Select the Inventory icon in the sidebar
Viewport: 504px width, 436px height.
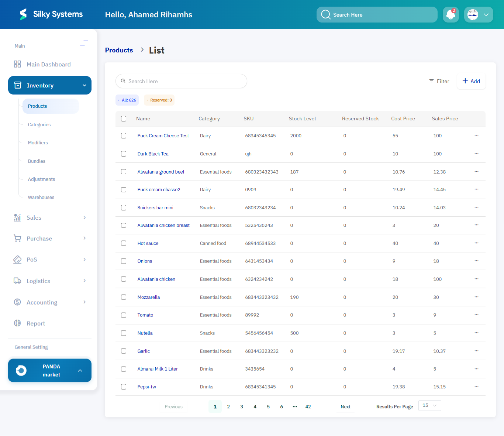click(x=17, y=85)
